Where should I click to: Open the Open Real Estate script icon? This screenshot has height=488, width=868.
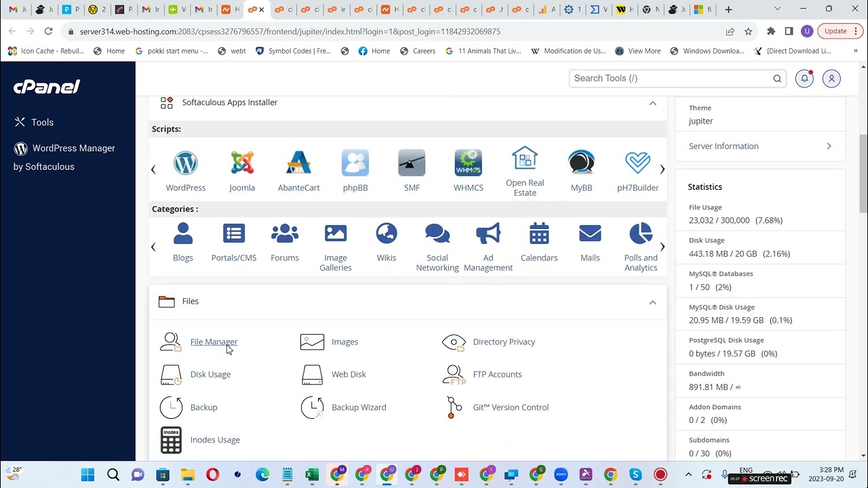click(525, 159)
